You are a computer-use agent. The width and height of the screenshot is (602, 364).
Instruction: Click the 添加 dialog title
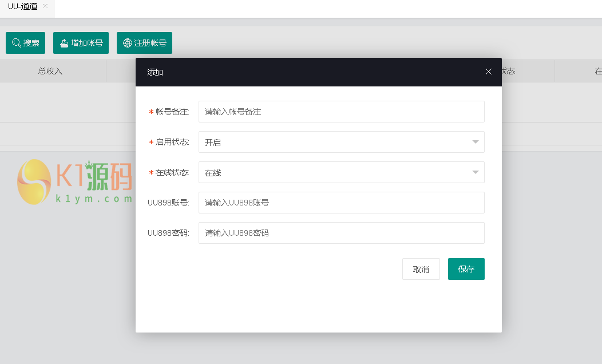tap(155, 72)
